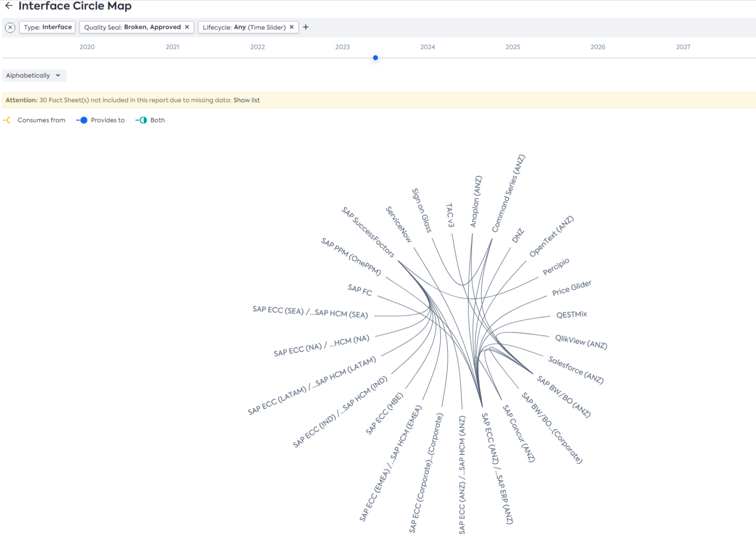
Task: Add a new filter with the plus icon
Action: [x=306, y=27]
